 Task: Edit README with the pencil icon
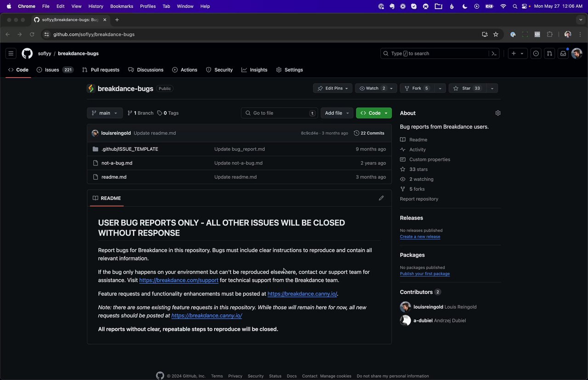pos(381,198)
